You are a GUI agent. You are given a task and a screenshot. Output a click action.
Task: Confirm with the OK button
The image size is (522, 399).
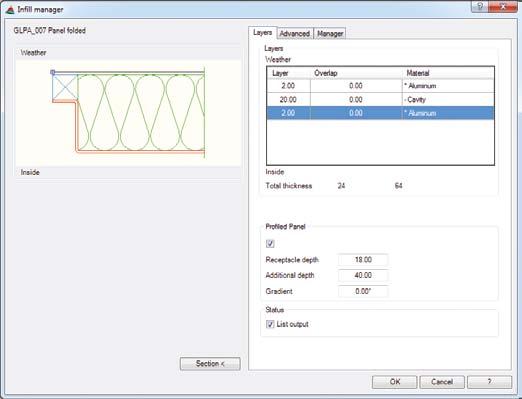coord(395,382)
